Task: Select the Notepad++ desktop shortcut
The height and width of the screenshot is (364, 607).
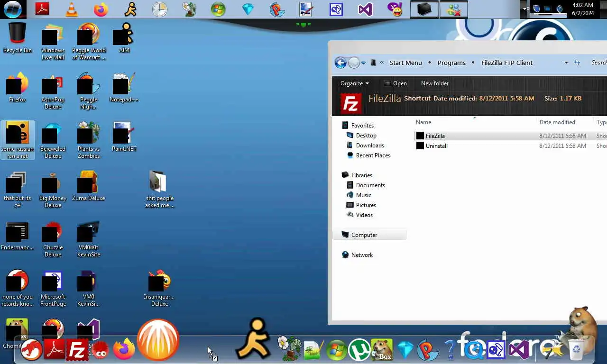Action: pyautogui.click(x=124, y=87)
